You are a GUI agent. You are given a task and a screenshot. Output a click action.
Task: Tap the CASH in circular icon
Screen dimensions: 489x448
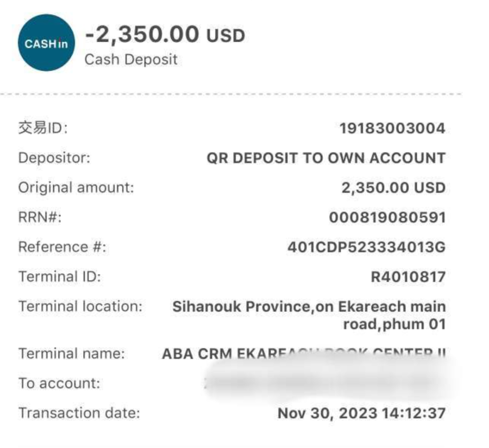46,43
